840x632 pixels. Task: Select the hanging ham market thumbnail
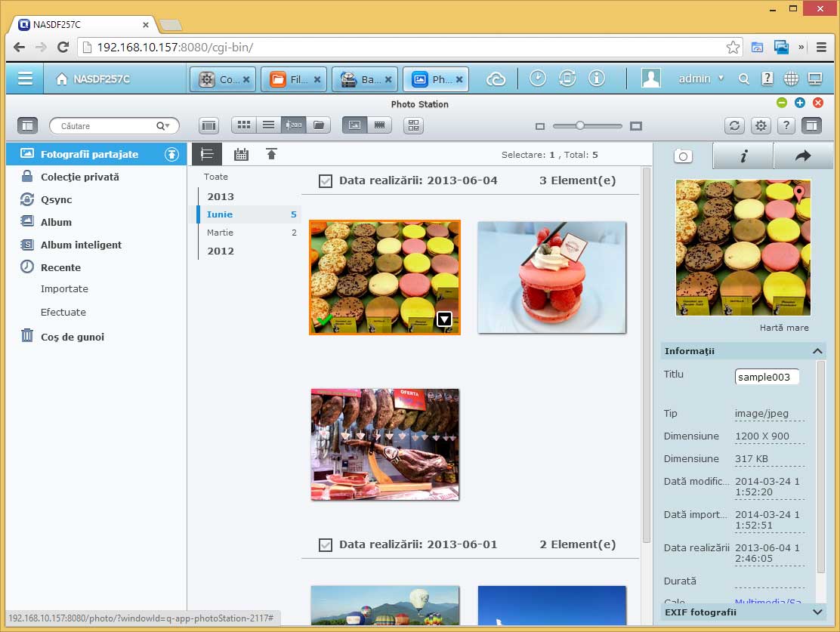tap(384, 445)
